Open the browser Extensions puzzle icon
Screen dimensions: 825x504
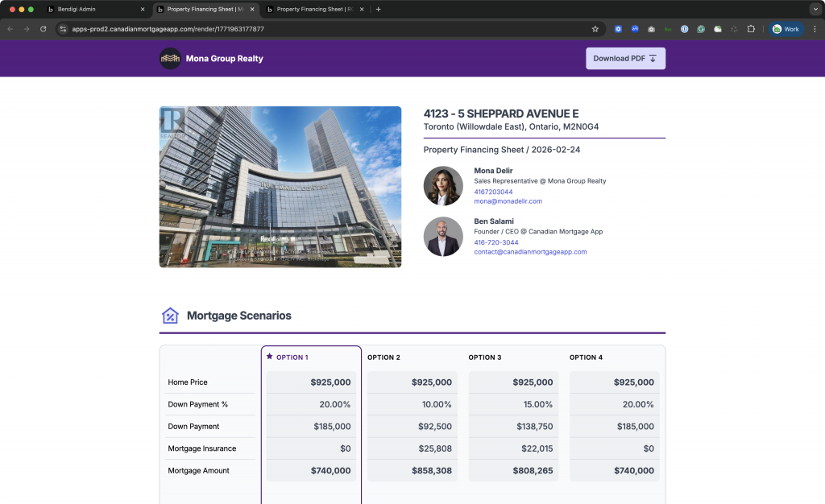(751, 29)
